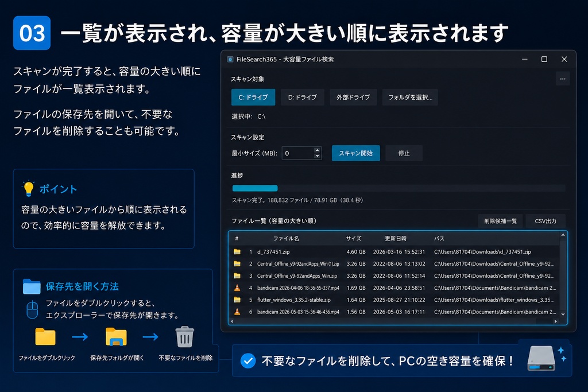Sort by パス column header
This screenshot has width=588, height=392.
click(x=439, y=238)
